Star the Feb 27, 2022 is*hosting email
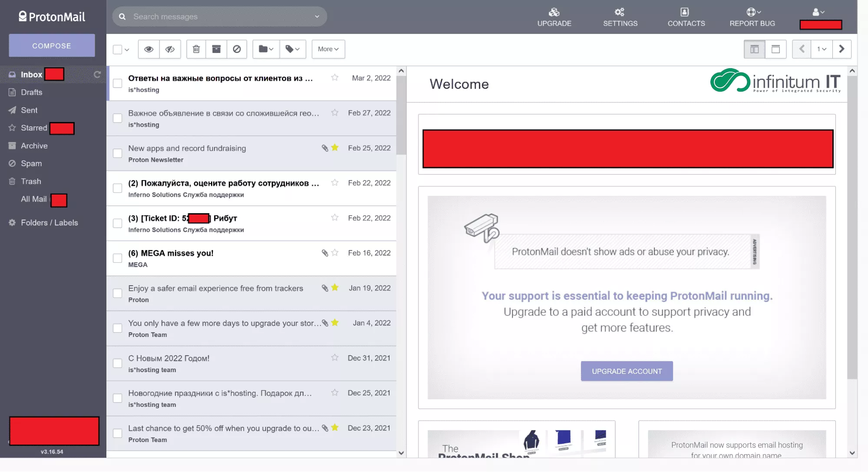 click(335, 113)
